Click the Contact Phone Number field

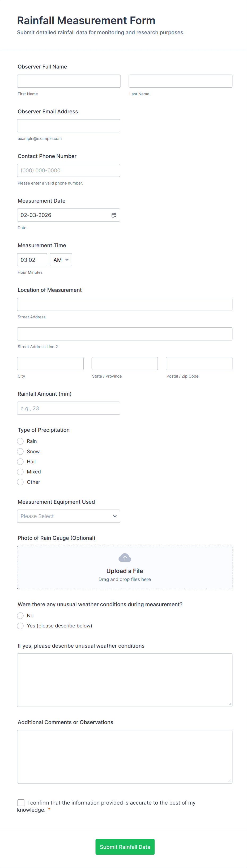click(x=69, y=170)
